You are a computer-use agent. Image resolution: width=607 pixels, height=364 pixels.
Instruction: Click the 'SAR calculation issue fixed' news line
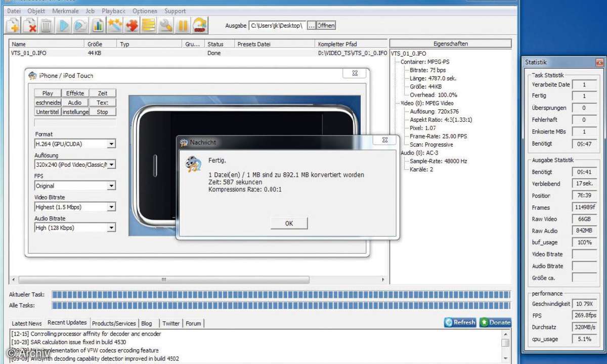pos(68,342)
